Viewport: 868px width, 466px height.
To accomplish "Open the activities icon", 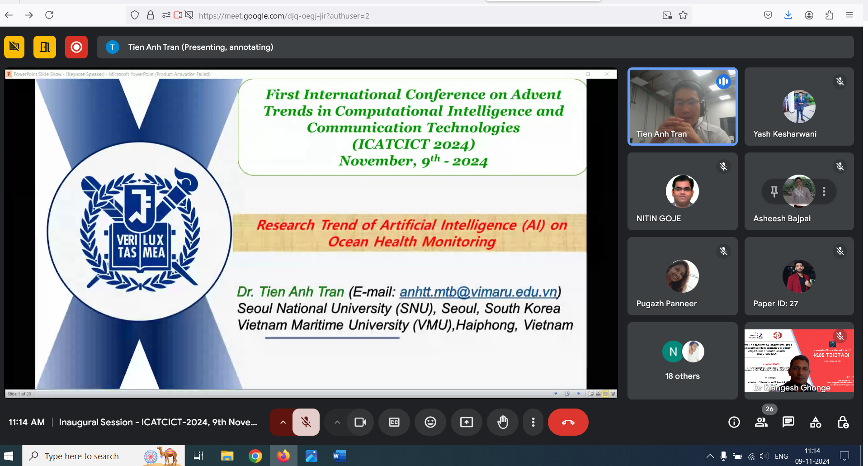I will tap(815, 422).
